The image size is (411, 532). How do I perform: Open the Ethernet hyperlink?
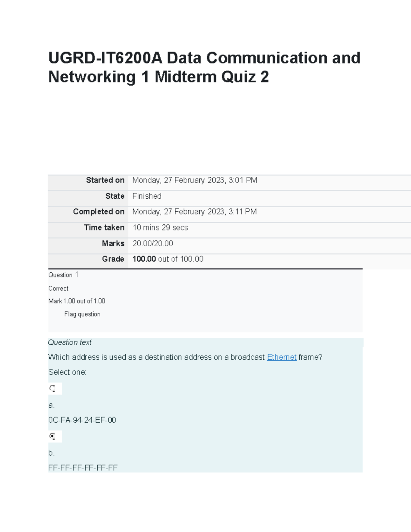click(x=282, y=357)
